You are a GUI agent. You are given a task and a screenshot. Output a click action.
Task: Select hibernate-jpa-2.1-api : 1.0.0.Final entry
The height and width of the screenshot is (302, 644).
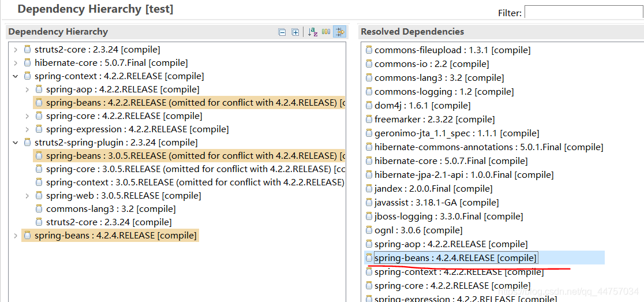[464, 174]
